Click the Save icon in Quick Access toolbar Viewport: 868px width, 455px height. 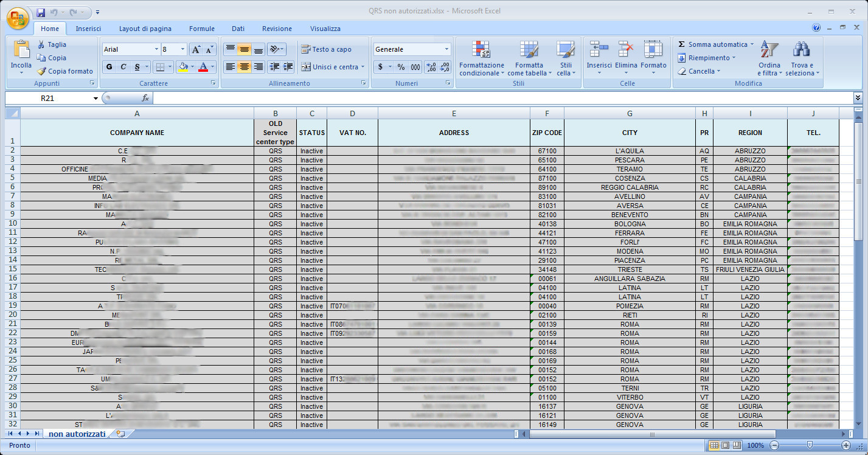(x=41, y=12)
